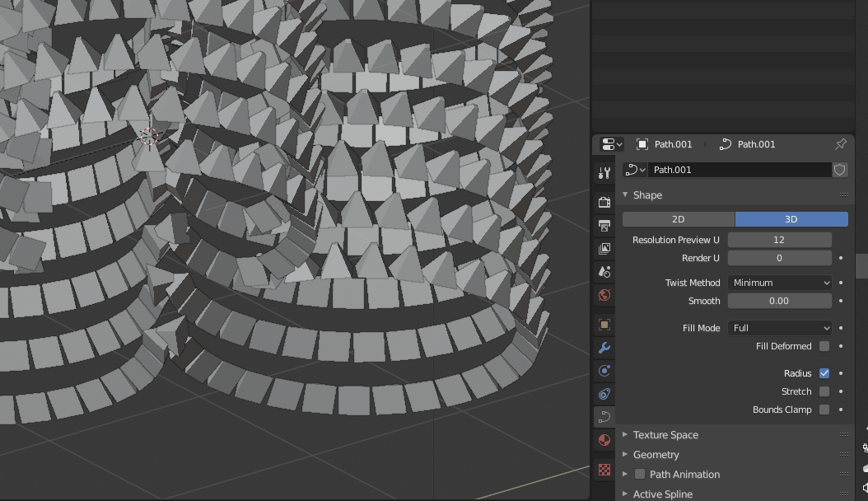Image resolution: width=868 pixels, height=501 pixels.
Task: Expand the Texture Space panel
Action: click(x=625, y=435)
